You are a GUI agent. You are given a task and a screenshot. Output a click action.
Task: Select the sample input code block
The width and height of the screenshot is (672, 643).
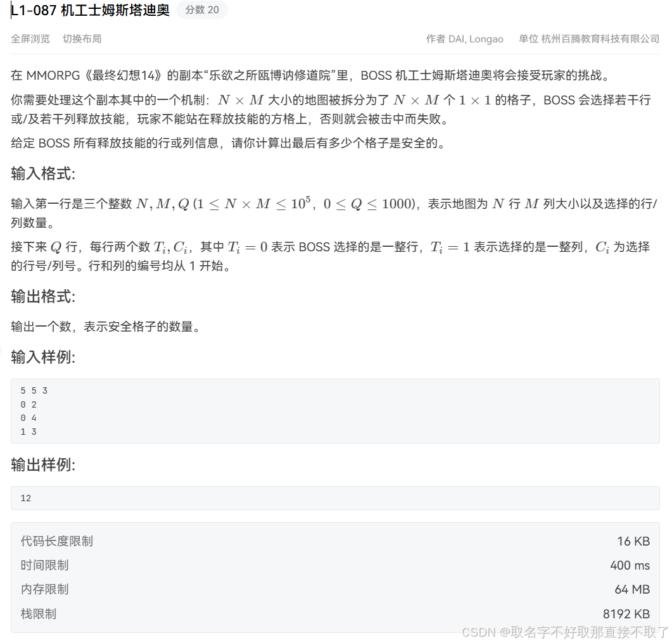[336, 411]
